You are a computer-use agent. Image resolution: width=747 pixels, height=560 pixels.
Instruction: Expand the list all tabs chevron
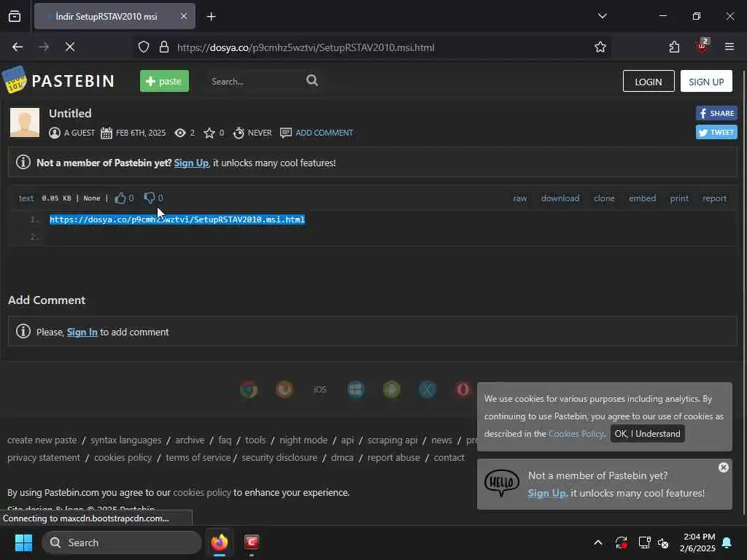click(x=602, y=16)
